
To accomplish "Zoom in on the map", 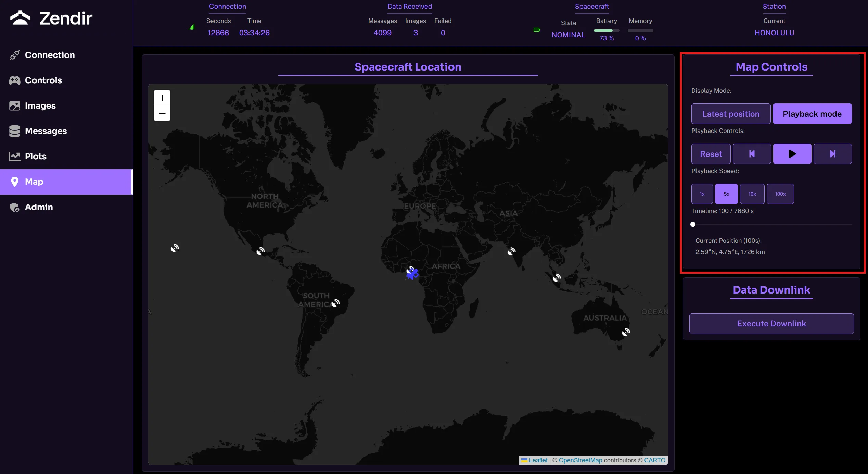I will pyautogui.click(x=162, y=98).
